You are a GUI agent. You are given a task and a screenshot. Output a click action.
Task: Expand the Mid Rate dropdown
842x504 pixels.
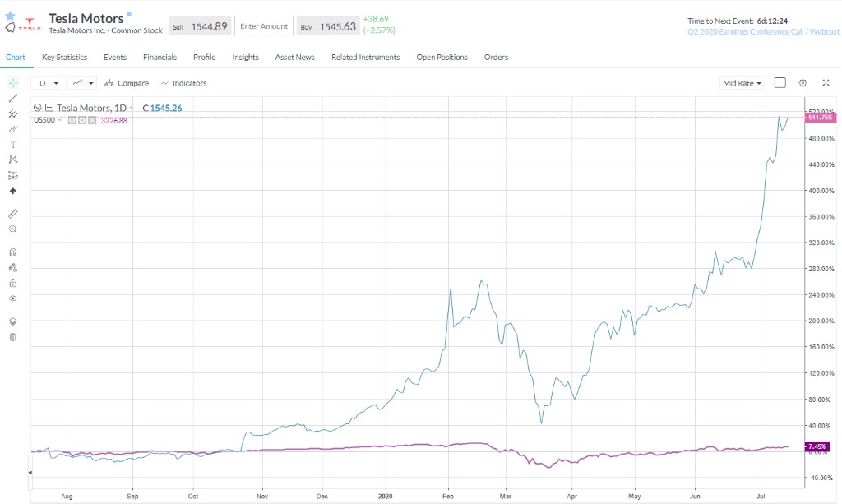coord(742,83)
